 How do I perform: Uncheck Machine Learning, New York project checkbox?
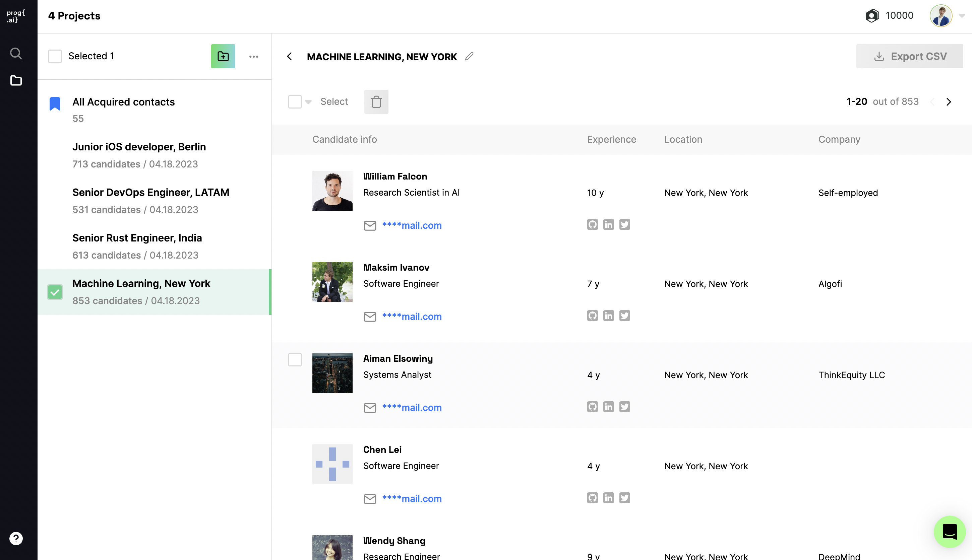pyautogui.click(x=55, y=292)
